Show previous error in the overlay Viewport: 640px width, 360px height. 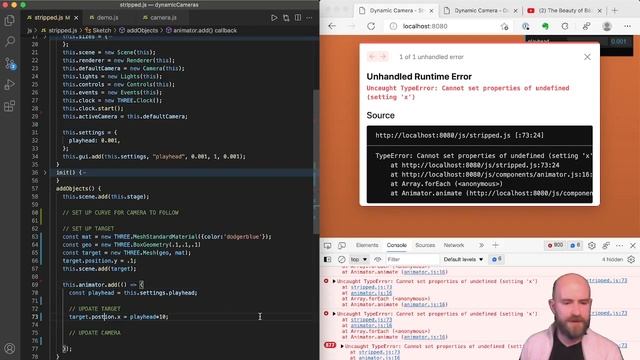click(x=372, y=57)
